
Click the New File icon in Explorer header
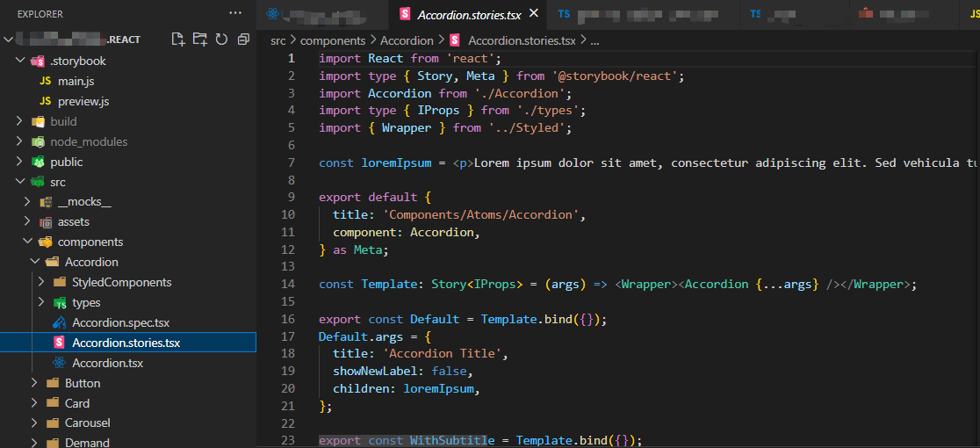click(x=179, y=40)
